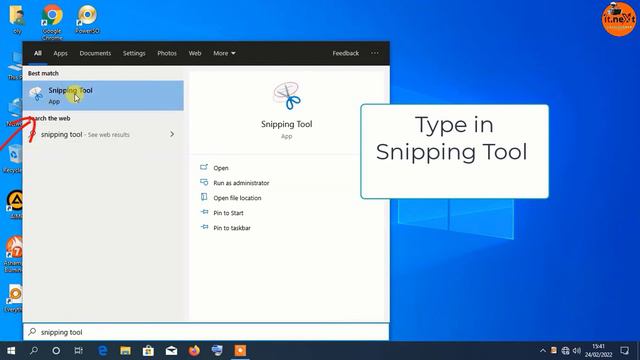The width and height of the screenshot is (640, 360).
Task: Choose Run as administrator
Action: [x=241, y=183]
